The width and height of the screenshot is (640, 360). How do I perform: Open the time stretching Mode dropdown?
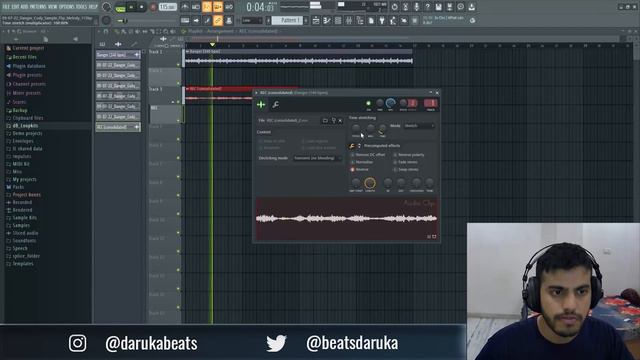tap(419, 126)
